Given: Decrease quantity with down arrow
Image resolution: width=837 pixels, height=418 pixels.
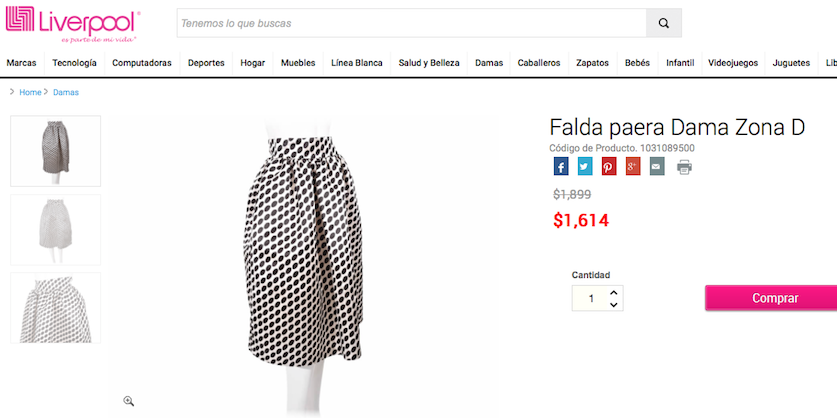Looking at the screenshot, I should point(614,304).
